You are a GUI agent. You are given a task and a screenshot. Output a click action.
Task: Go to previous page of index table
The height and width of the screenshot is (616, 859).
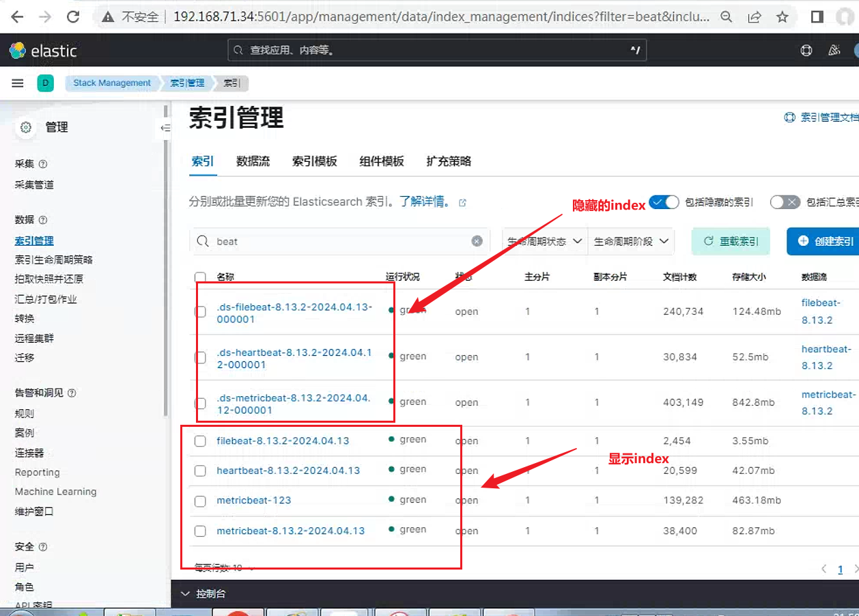point(825,569)
